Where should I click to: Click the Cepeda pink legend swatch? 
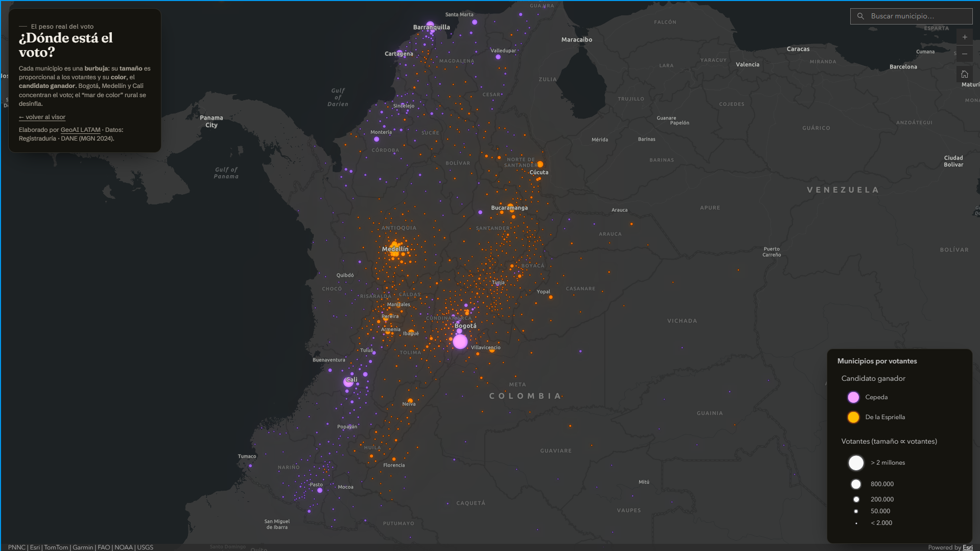click(853, 397)
